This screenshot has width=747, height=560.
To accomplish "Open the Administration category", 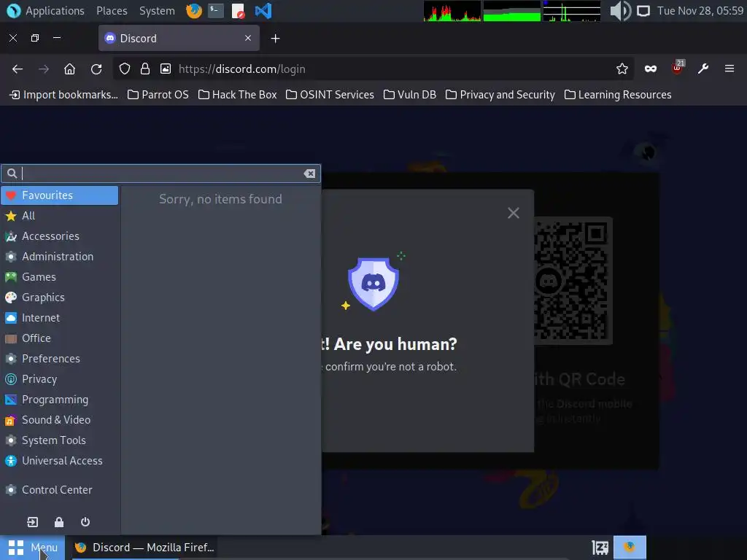I will click(x=60, y=257).
